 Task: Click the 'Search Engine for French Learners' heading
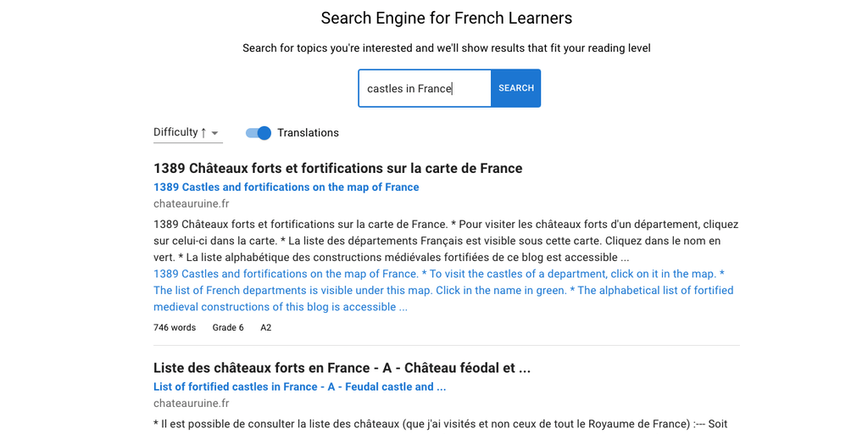pos(447,18)
